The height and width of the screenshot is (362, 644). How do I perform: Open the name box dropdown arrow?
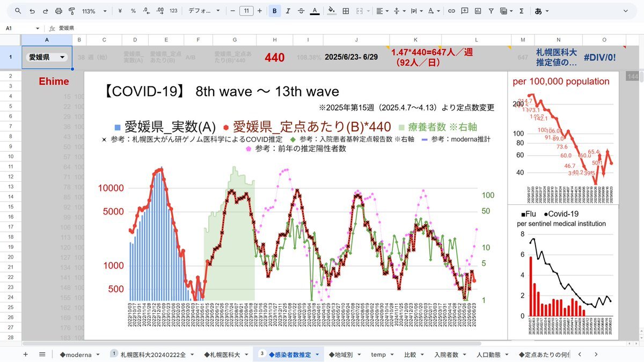point(38,28)
